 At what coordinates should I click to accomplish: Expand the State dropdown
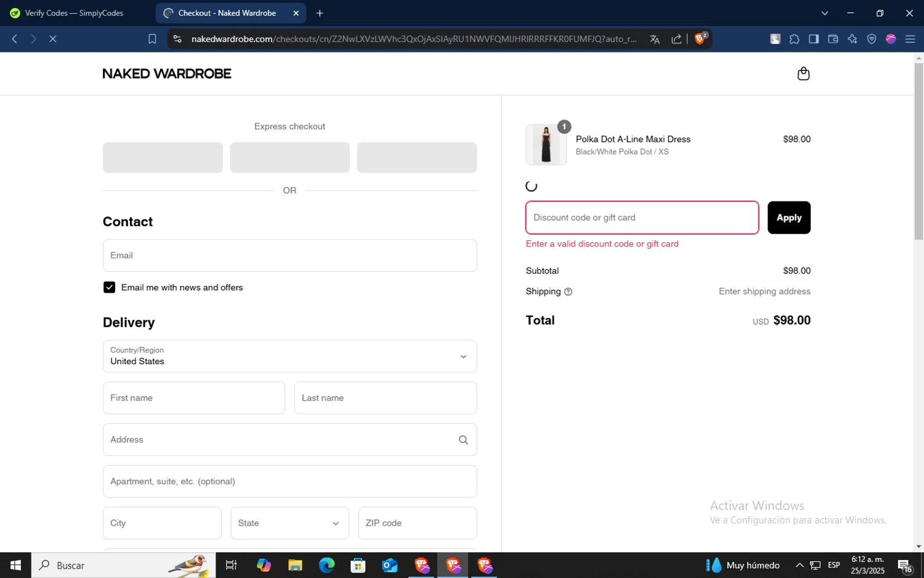(x=290, y=523)
